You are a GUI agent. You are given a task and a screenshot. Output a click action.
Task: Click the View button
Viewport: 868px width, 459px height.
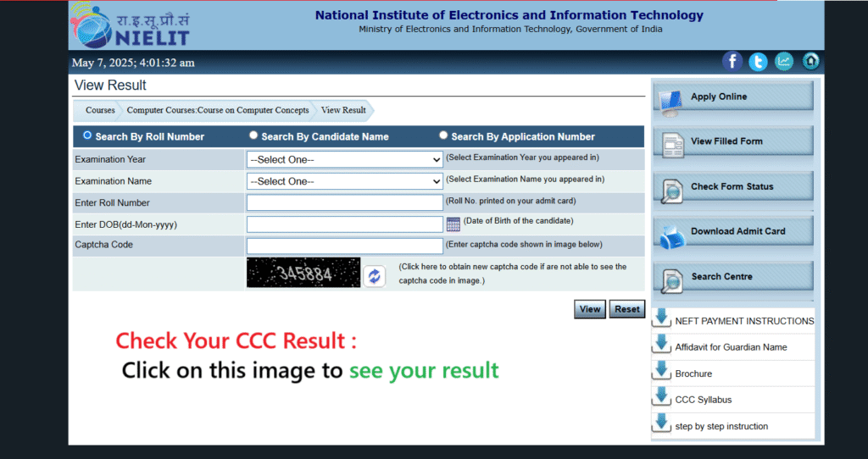pos(590,309)
